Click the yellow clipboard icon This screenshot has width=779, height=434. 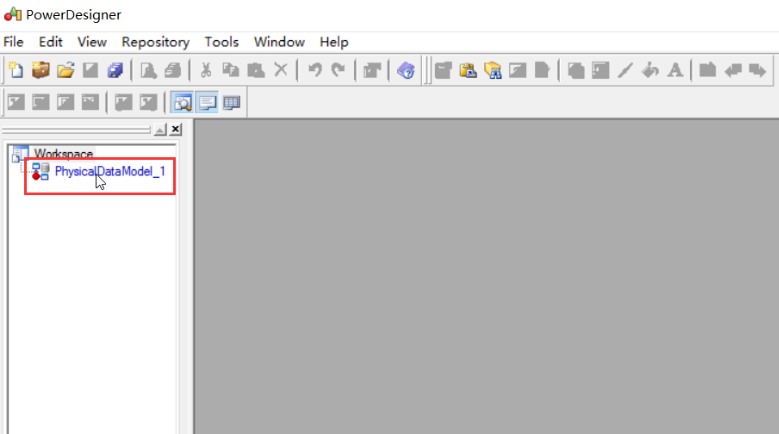(x=468, y=71)
